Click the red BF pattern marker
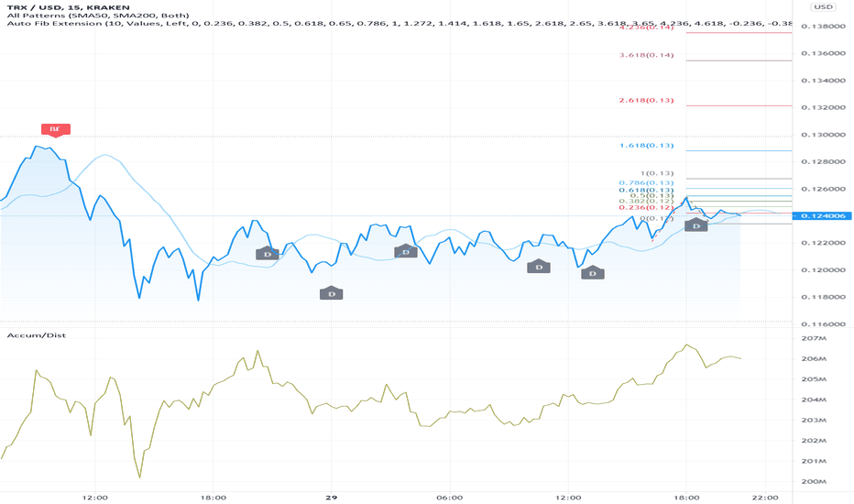Image resolution: width=854 pixels, height=504 pixels. 56,130
